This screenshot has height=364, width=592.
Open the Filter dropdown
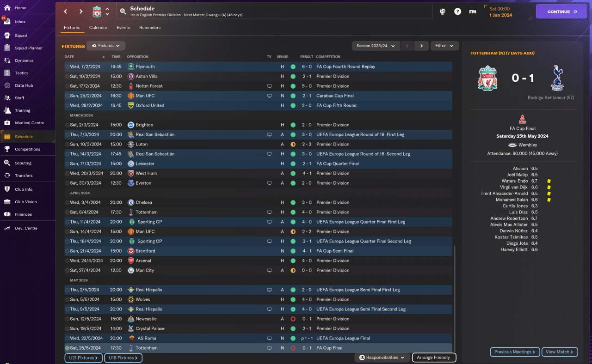(444, 46)
